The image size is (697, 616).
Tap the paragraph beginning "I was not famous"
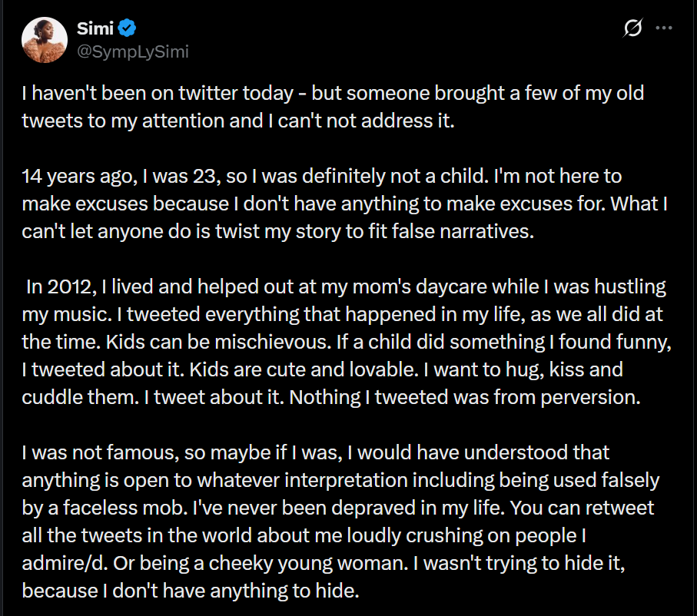[x=340, y=522]
